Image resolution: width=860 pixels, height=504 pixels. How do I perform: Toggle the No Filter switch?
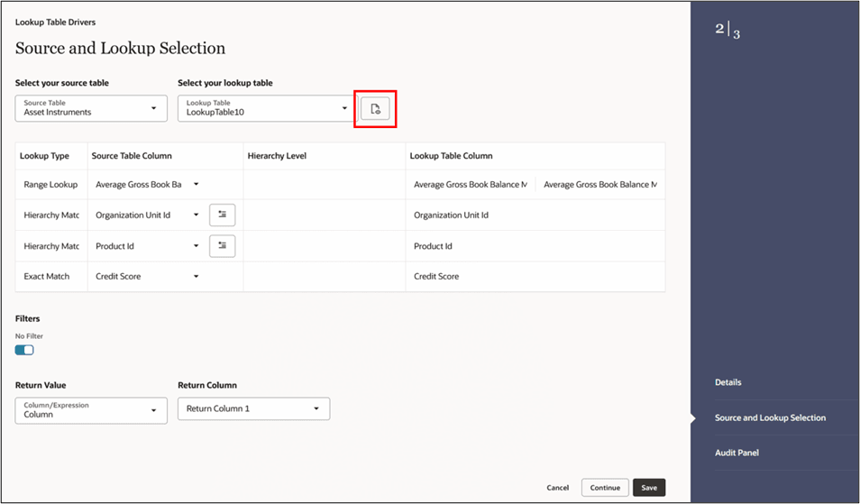(x=24, y=350)
